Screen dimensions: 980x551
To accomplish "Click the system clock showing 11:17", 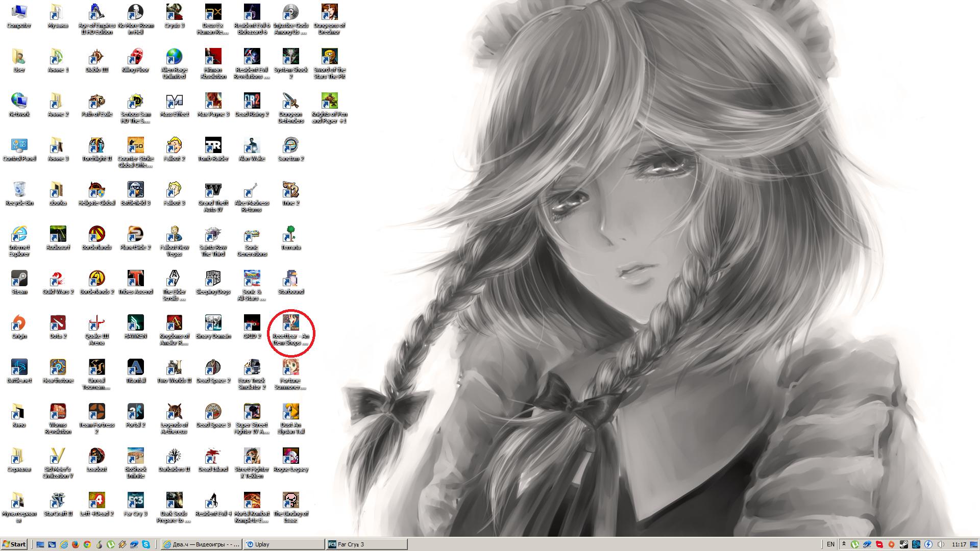I will click(x=959, y=544).
